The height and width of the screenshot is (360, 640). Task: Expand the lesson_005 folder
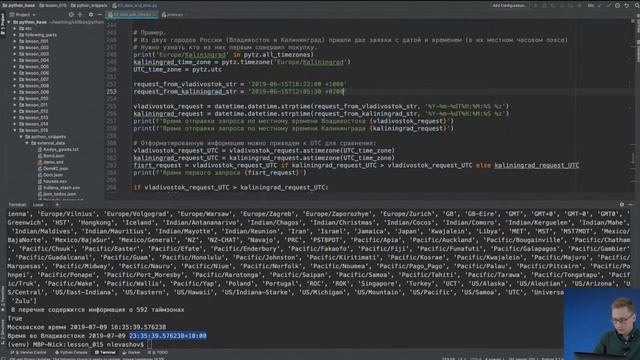click(15, 67)
